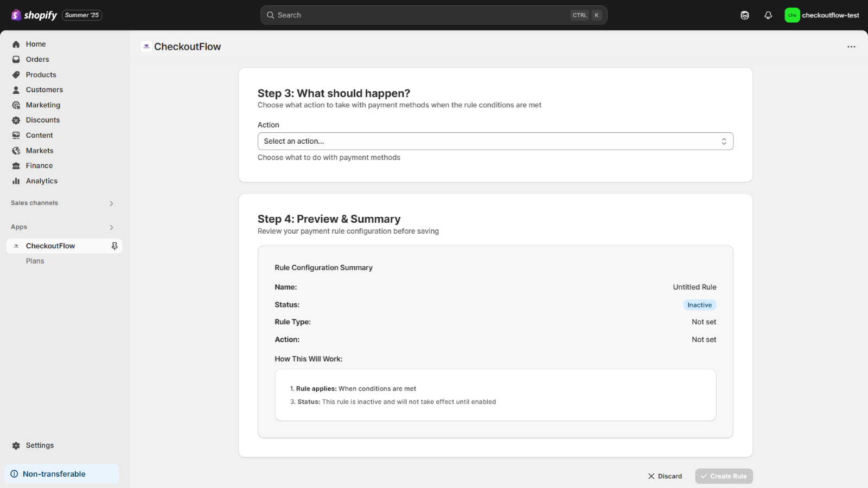This screenshot has height=488, width=868.
Task: Click the Rule Type Not set value
Action: (704, 322)
